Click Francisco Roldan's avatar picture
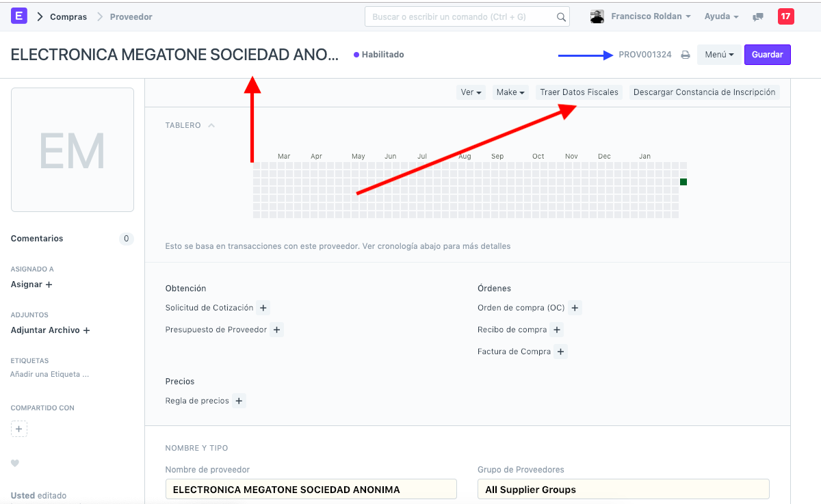This screenshot has width=821, height=504. tap(597, 16)
